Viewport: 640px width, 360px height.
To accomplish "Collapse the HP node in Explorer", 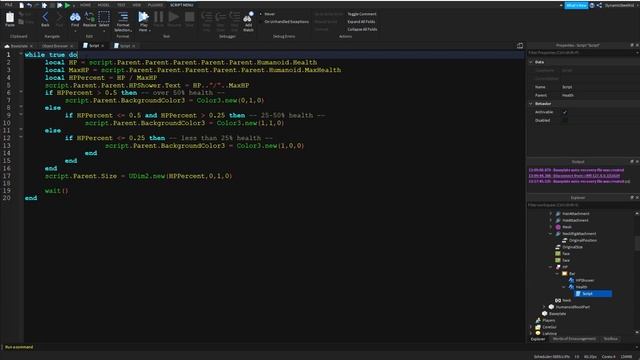I will tap(551, 267).
